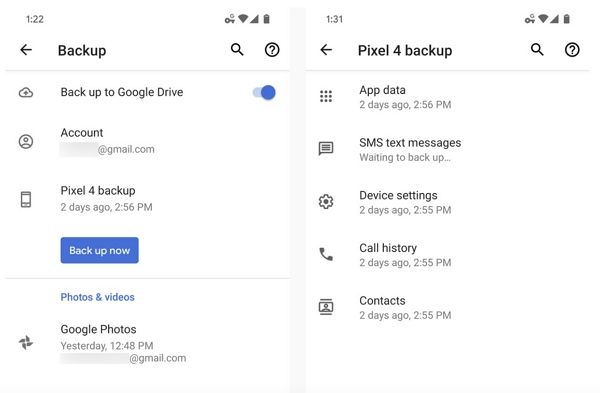This screenshot has width=600, height=393.
Task: Click the timestamp under Call history
Action: pos(405,263)
